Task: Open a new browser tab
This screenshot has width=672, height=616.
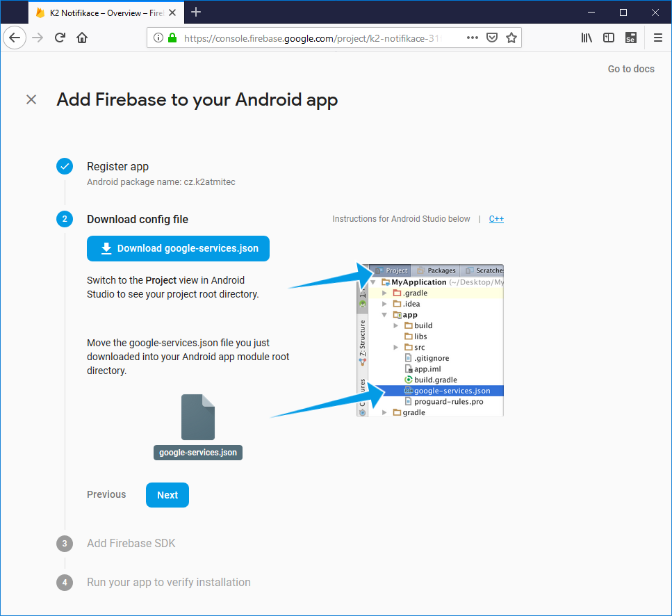Action: 196,13
